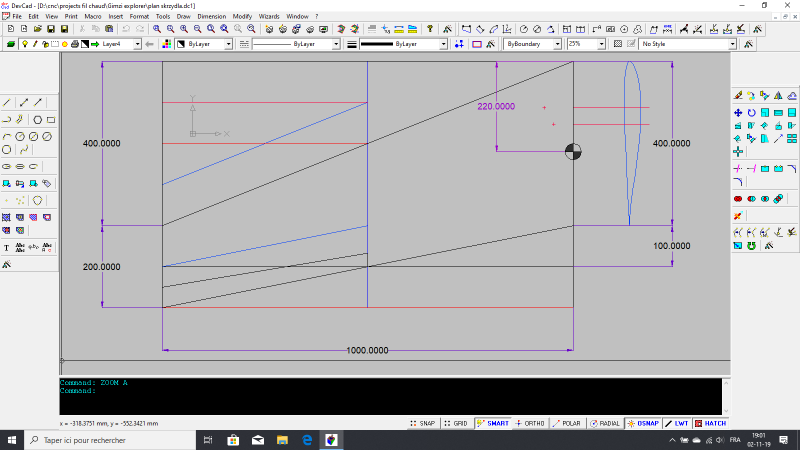This screenshot has height=450, width=800.
Task: Open the No Style dropdown
Action: (x=732, y=44)
